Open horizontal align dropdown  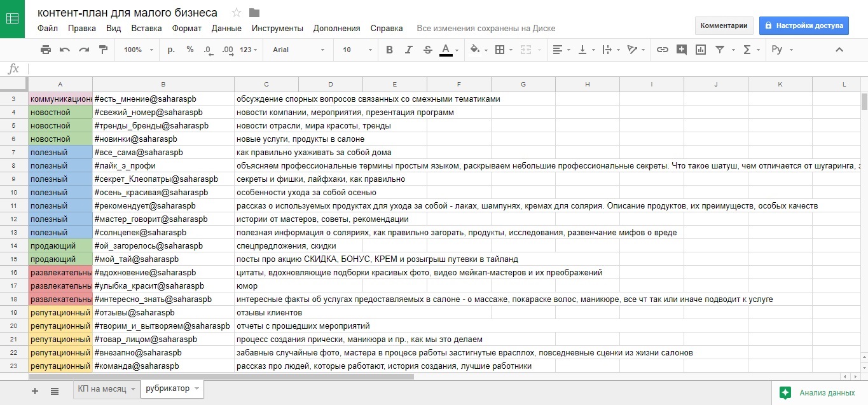tap(561, 50)
